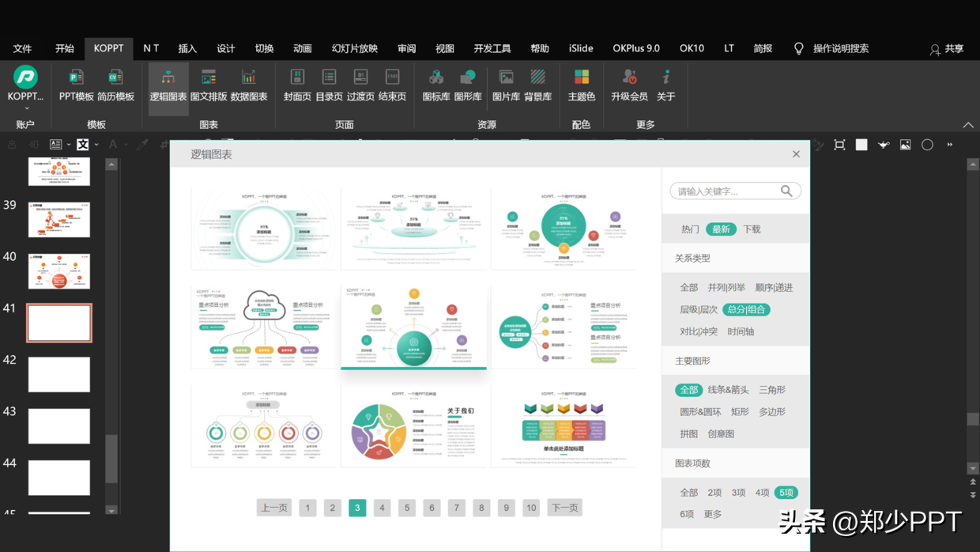Open the 文件 menu
The height and width of the screenshot is (552, 980).
[23, 48]
